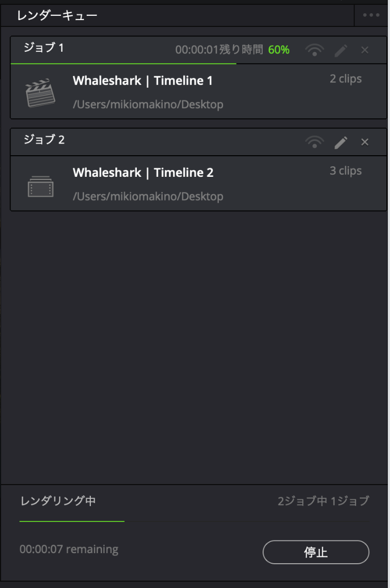The height and width of the screenshot is (588, 390).
Task: Click the green progress bar of ジョブ 1
Action: point(123,63)
